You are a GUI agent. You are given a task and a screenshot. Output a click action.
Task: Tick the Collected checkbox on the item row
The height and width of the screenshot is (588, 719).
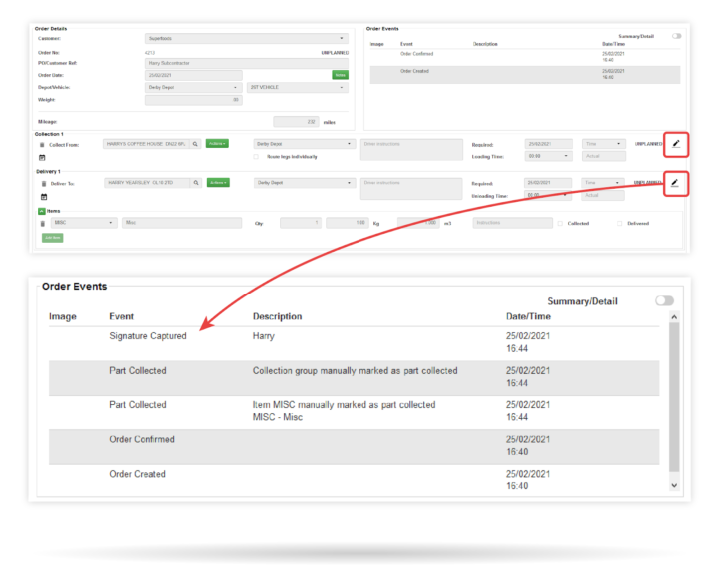point(560,224)
